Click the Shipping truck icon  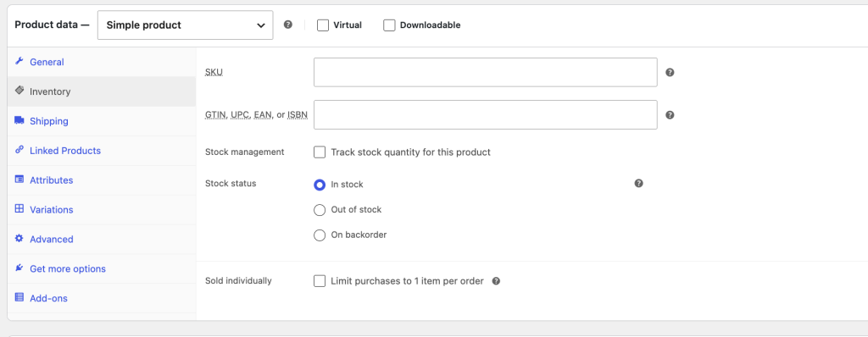coord(19,120)
